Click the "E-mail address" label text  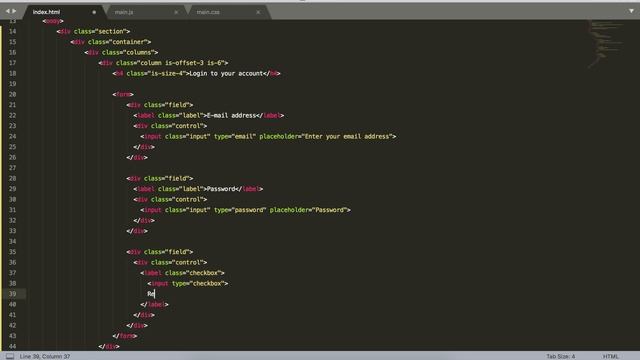click(x=231, y=116)
